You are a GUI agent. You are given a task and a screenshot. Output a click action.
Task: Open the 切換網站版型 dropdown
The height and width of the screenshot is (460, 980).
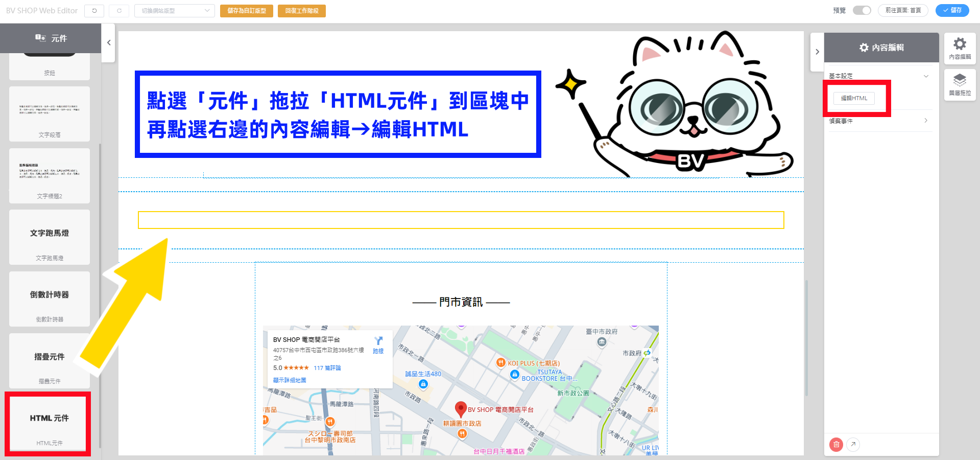[175, 11]
